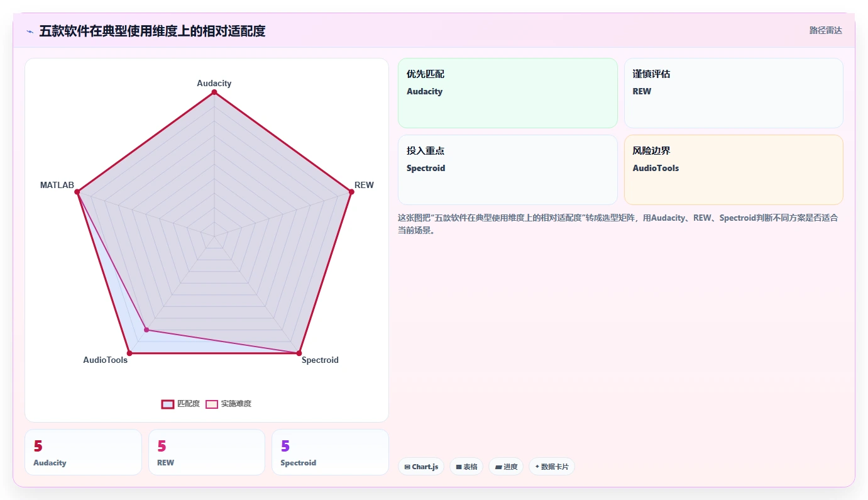Image resolution: width=868 pixels, height=500 pixels.
Task: Click the AudioTools axis label below chart
Action: pyautogui.click(x=106, y=360)
